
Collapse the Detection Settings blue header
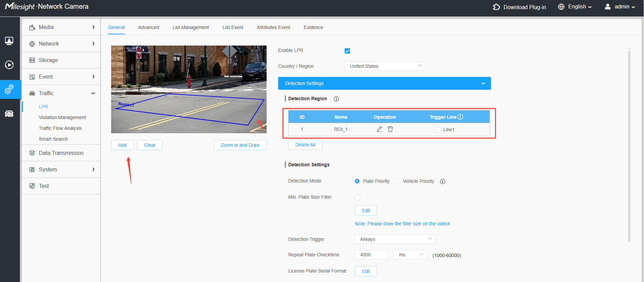(384, 83)
